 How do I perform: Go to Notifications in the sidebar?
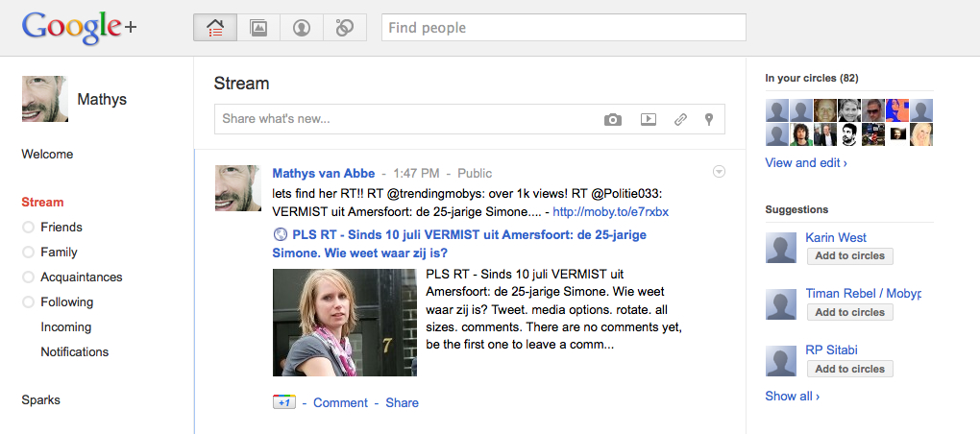pyautogui.click(x=74, y=352)
